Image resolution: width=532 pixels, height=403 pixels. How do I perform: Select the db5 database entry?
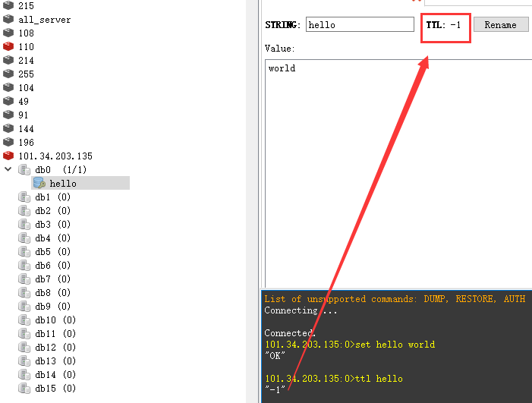coord(52,252)
